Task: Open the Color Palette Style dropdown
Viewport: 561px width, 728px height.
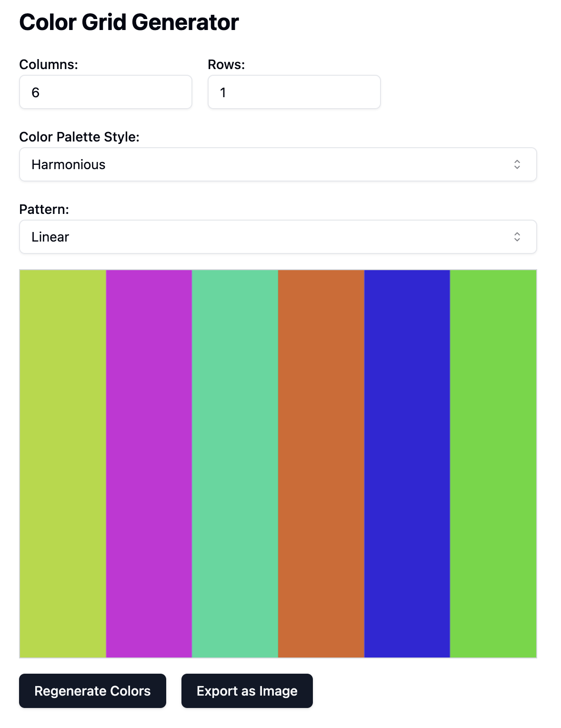Action: [x=278, y=164]
